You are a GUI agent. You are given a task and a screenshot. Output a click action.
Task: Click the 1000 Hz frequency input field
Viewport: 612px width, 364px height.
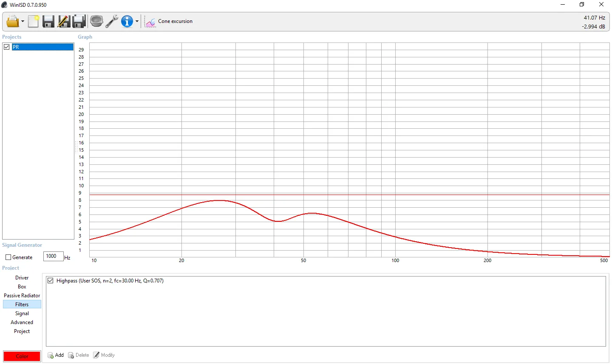coord(53,256)
